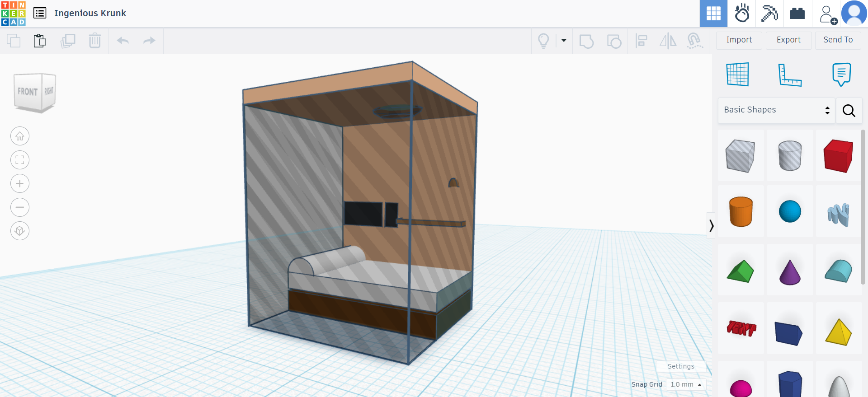868x397 pixels.
Task: Toggle show all lightbulb icon
Action: coord(543,41)
